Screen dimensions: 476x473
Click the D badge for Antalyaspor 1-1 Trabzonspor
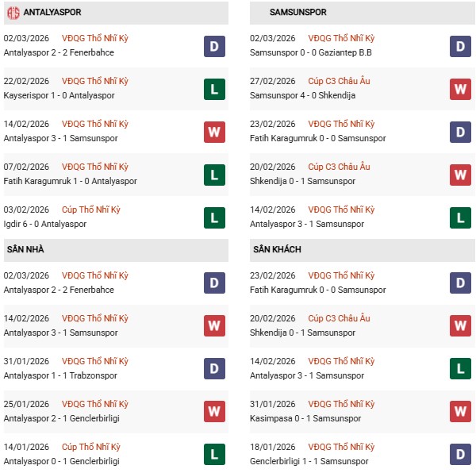(x=214, y=369)
